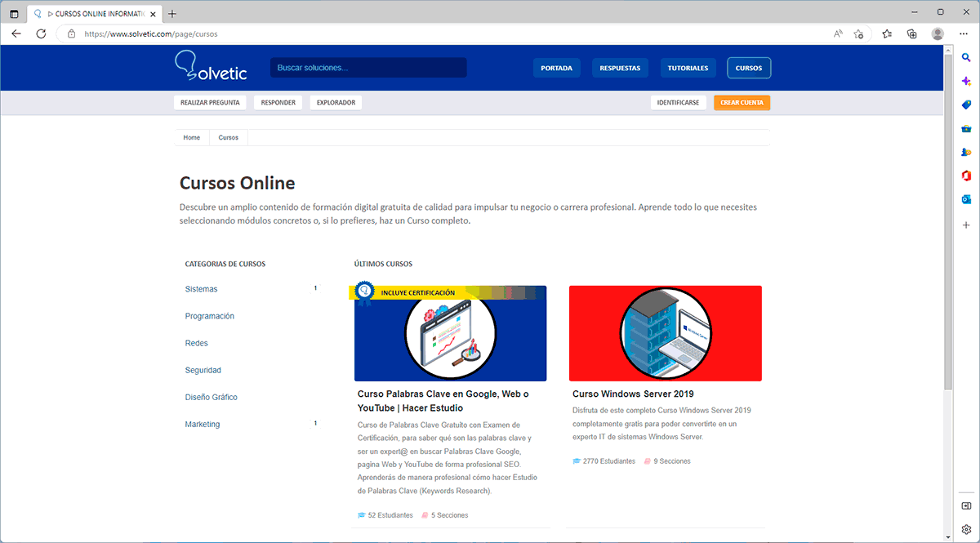Open the Sistemas category
This screenshot has height=543, width=980.
(x=201, y=289)
